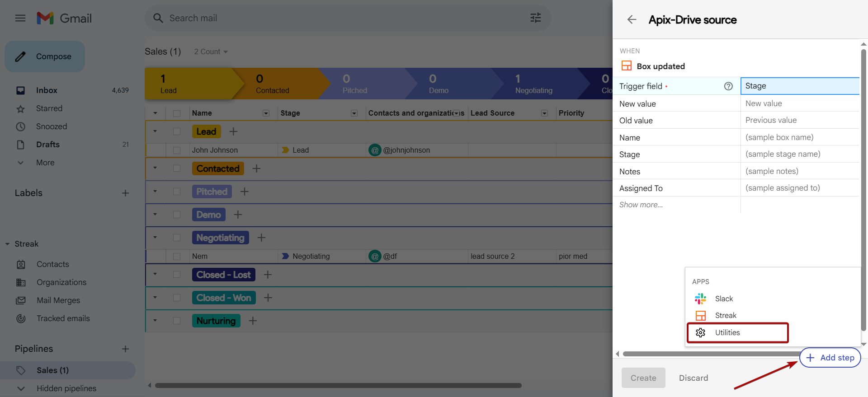Click the Create button

pyautogui.click(x=643, y=378)
